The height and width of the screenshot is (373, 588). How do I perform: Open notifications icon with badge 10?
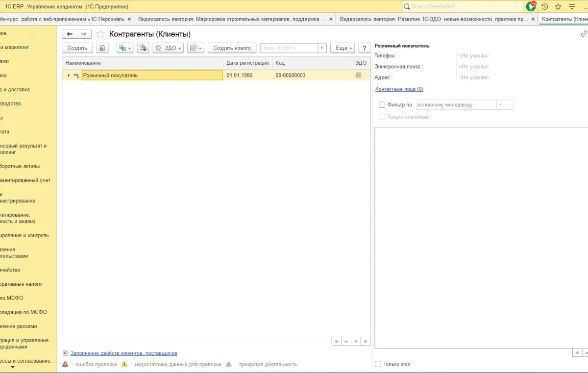[531, 6]
